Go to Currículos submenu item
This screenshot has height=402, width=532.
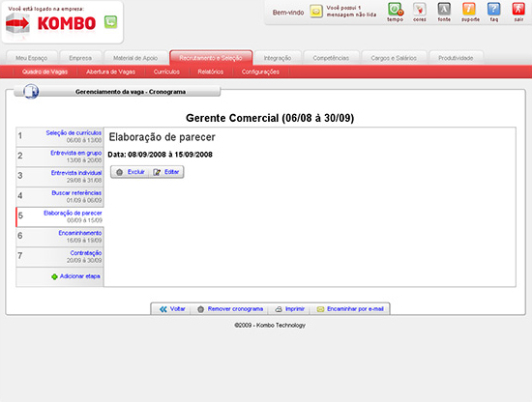pos(166,72)
